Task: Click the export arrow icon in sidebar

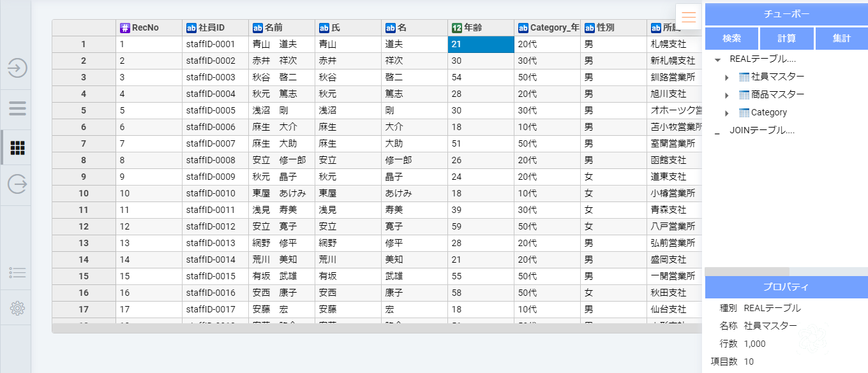Action: coord(17,184)
